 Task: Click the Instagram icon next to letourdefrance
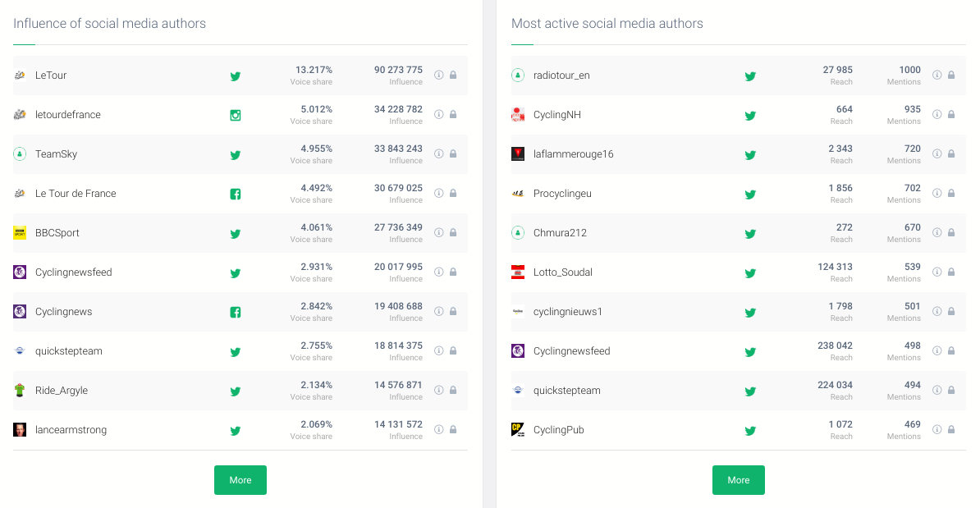pyautogui.click(x=236, y=116)
